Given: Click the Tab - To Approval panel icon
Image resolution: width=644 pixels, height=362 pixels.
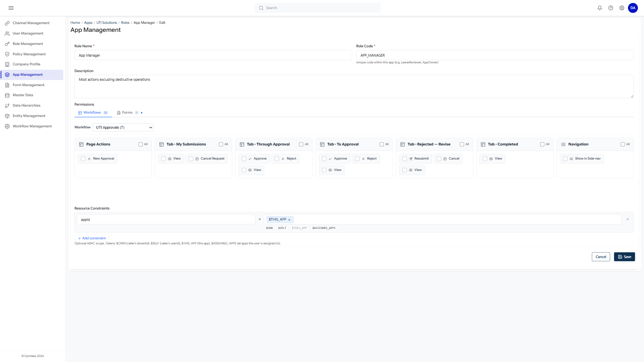Looking at the screenshot, I should point(322,144).
